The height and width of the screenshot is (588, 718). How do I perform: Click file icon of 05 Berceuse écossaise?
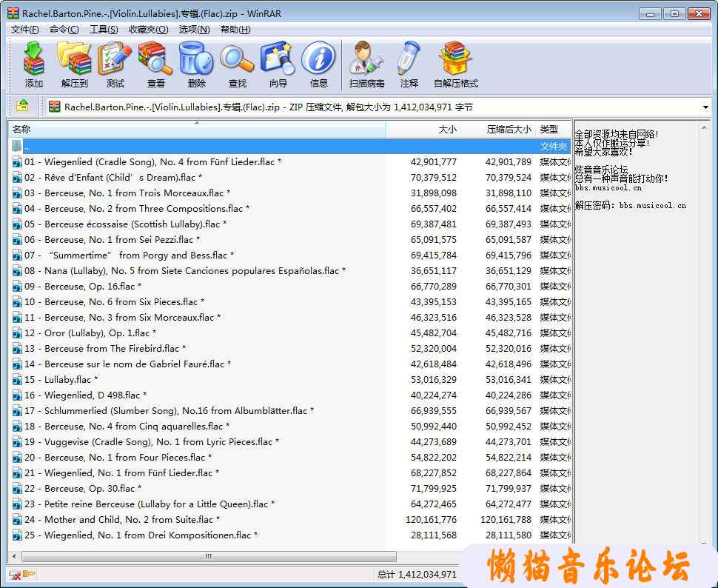pyautogui.click(x=17, y=224)
